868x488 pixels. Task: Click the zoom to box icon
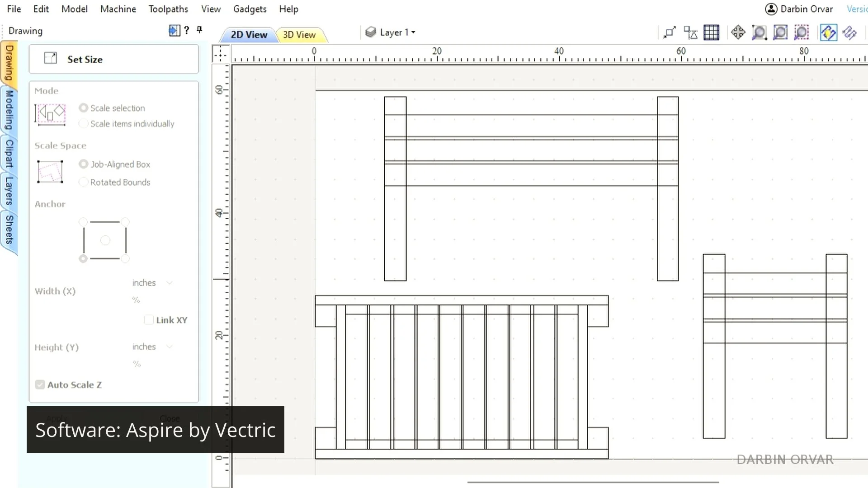759,33
